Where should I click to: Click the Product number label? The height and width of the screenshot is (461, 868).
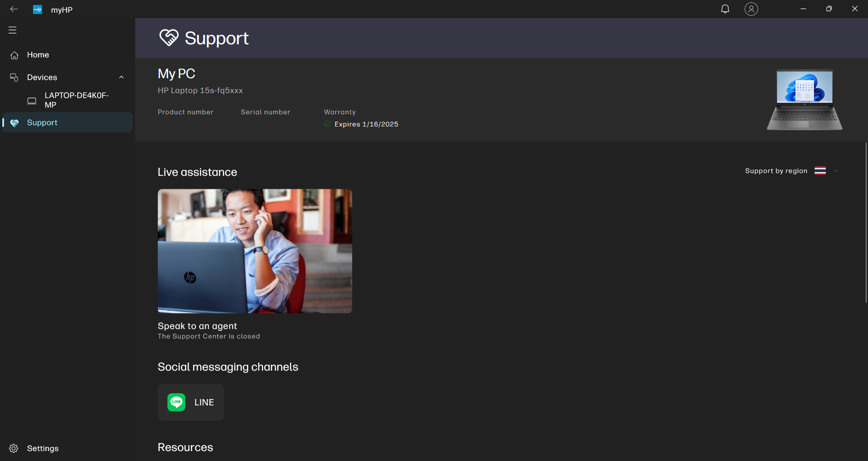click(x=185, y=112)
